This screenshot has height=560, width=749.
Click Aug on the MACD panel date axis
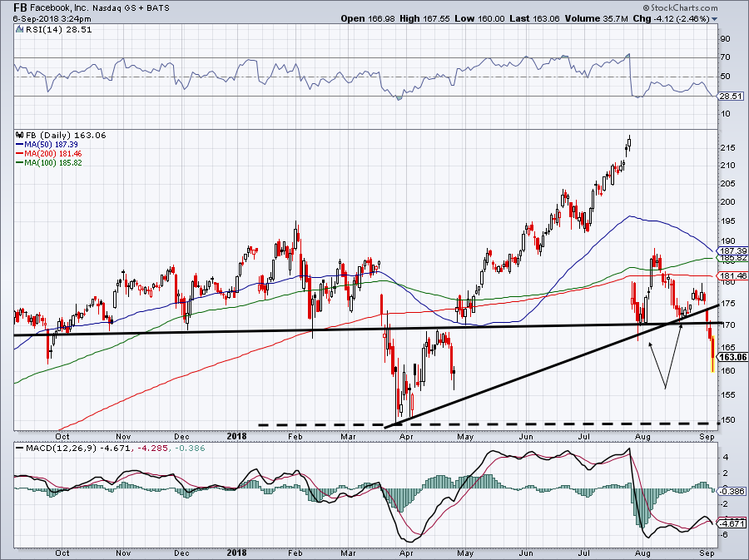coord(643,553)
